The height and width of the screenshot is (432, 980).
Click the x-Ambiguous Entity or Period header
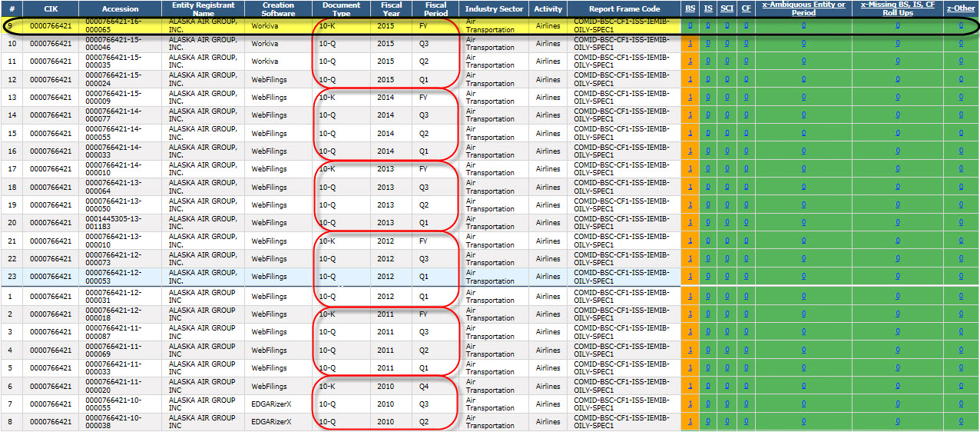[803, 8]
